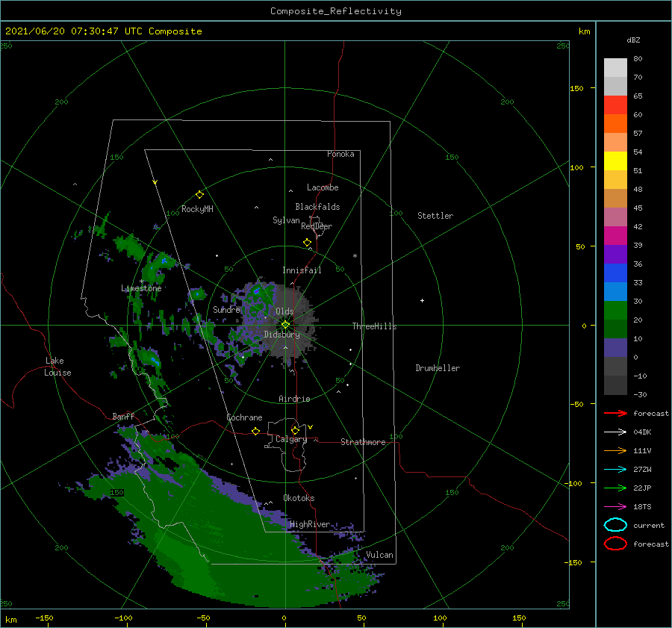672x628 pixels.
Task: Click the Vulcan town label
Action: tap(379, 555)
